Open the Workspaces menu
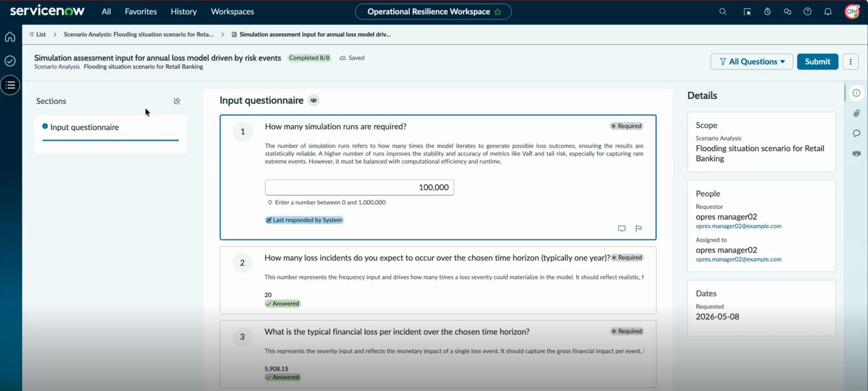Image resolution: width=868 pixels, height=391 pixels. point(232,11)
